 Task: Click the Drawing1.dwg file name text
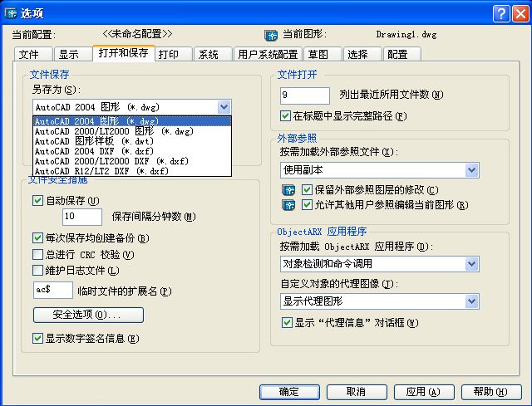406,34
